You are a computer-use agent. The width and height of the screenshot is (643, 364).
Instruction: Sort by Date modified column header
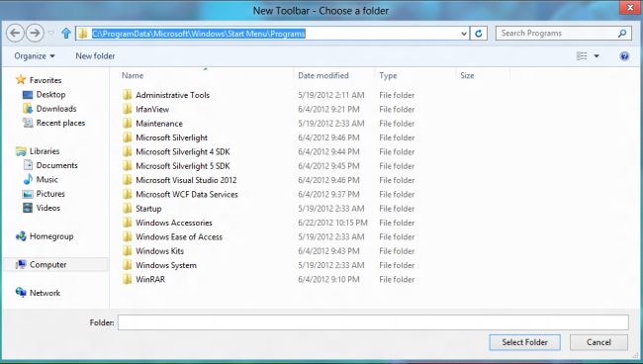(323, 75)
